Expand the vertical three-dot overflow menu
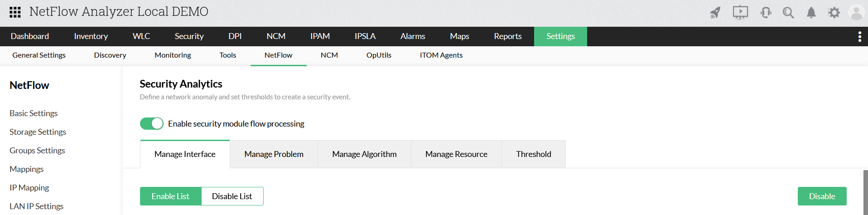 click(x=859, y=37)
